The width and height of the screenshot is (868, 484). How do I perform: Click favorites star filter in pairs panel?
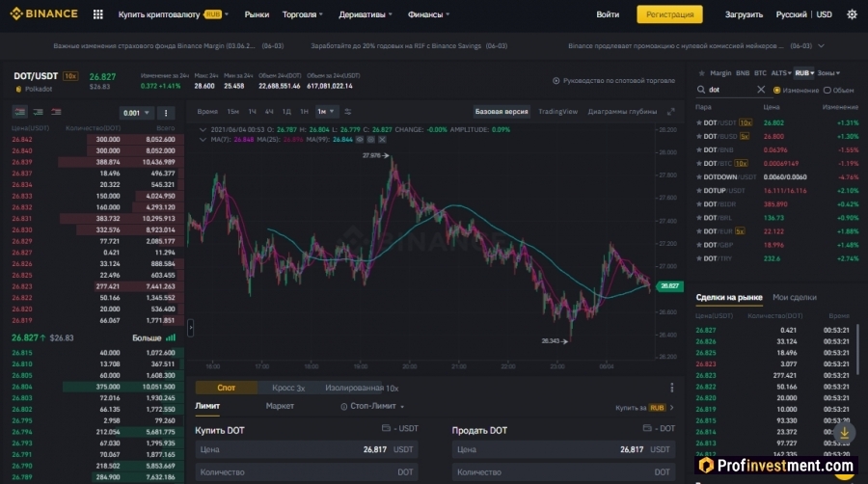click(x=701, y=73)
